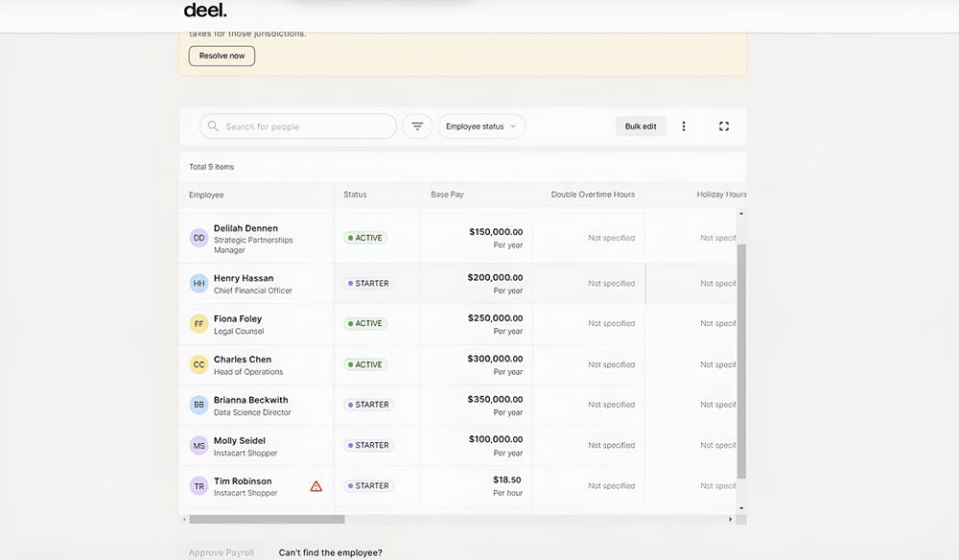Image resolution: width=959 pixels, height=560 pixels.
Task: Click Delilah Dennen's DD avatar
Action: pyautogui.click(x=199, y=238)
